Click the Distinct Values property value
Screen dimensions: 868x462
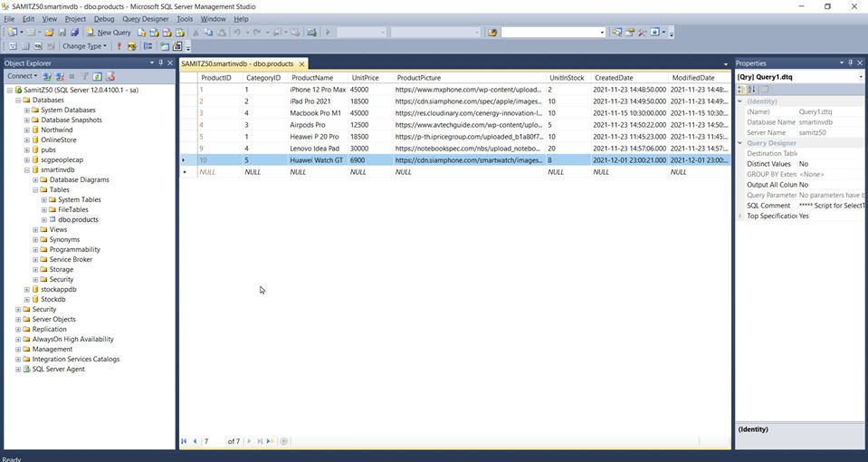pos(830,164)
